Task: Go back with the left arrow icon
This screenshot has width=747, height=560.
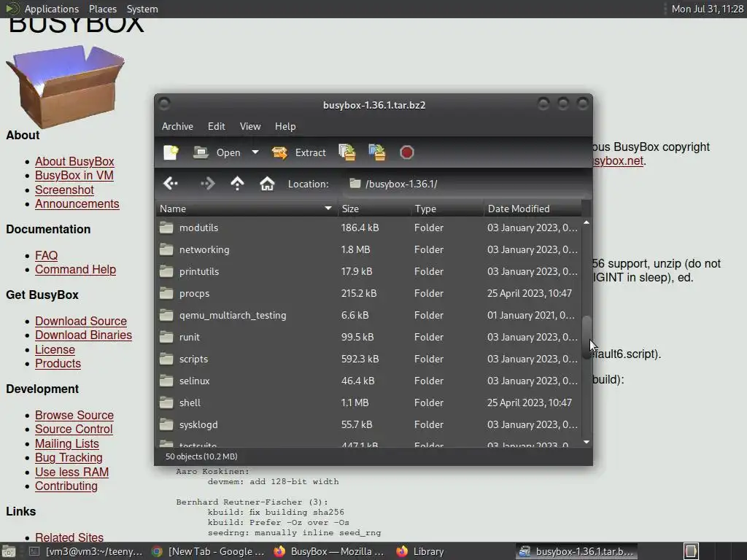Action: [x=171, y=183]
